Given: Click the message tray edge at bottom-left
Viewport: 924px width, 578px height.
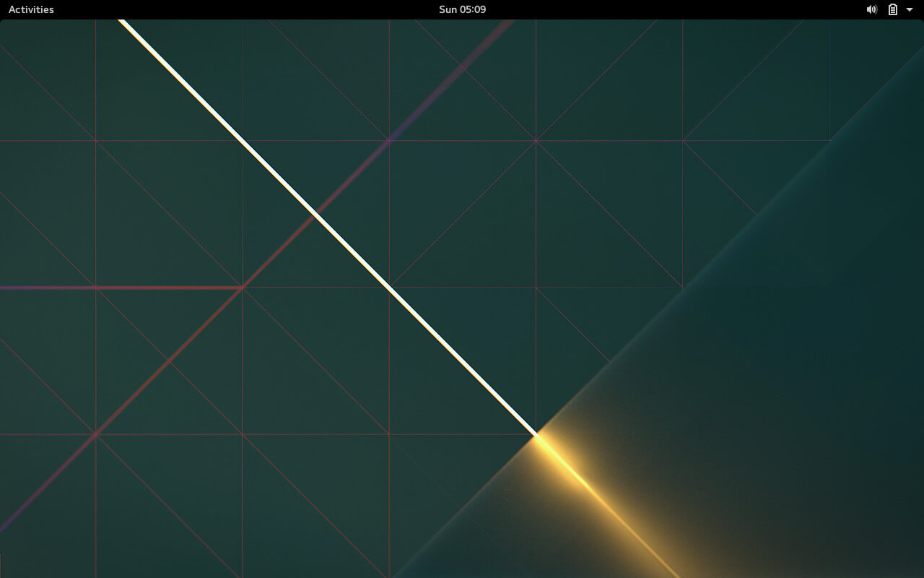Looking at the screenshot, I should (1, 565).
